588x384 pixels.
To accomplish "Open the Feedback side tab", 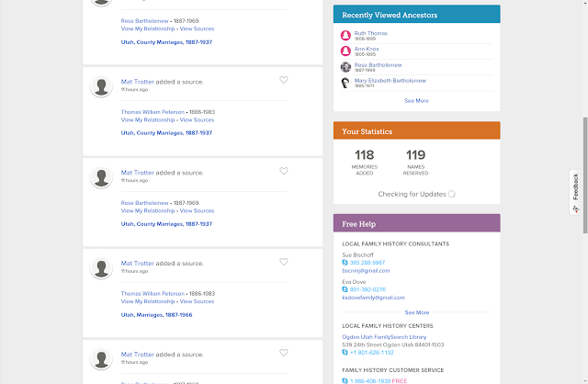I will [575, 192].
